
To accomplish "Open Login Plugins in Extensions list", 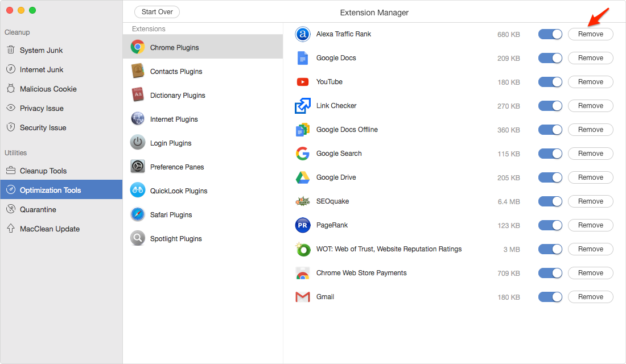I will click(x=203, y=143).
